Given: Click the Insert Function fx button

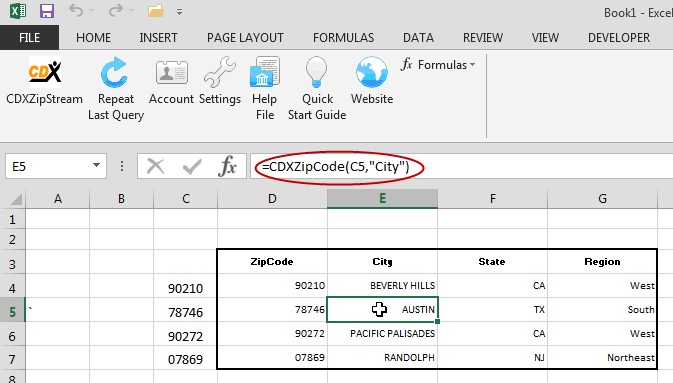Looking at the screenshot, I should 227,166.
